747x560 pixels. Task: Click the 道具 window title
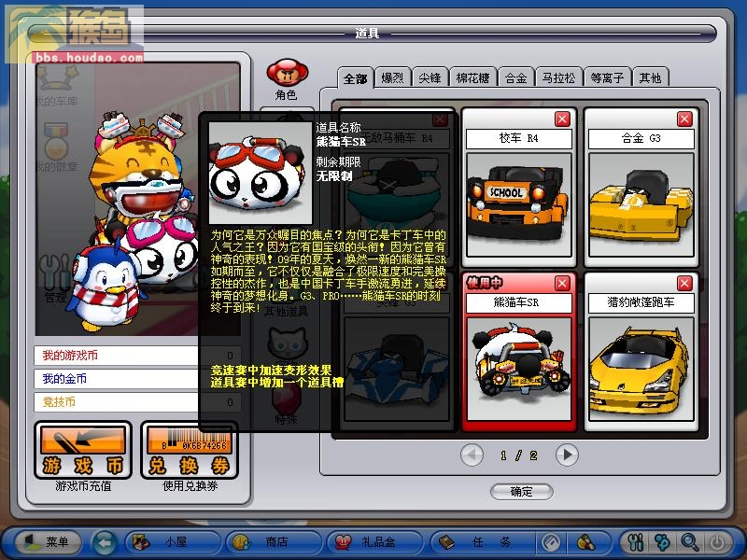coord(367,34)
